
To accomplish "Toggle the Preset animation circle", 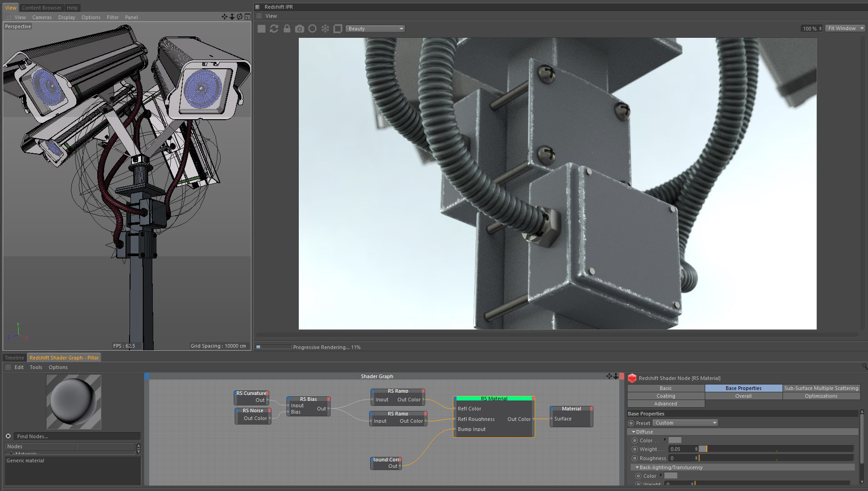I will 631,423.
